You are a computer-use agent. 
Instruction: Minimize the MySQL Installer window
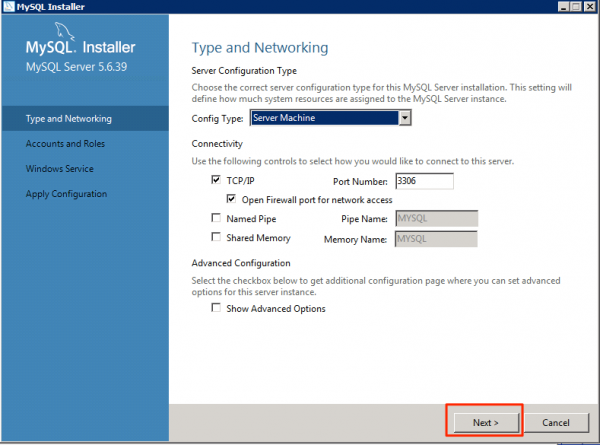563,7
